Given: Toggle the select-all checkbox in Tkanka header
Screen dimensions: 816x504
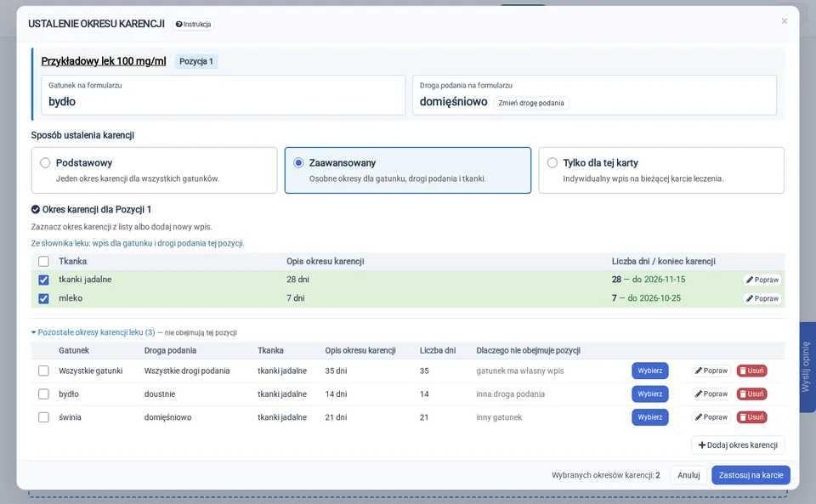Looking at the screenshot, I should coord(43,261).
